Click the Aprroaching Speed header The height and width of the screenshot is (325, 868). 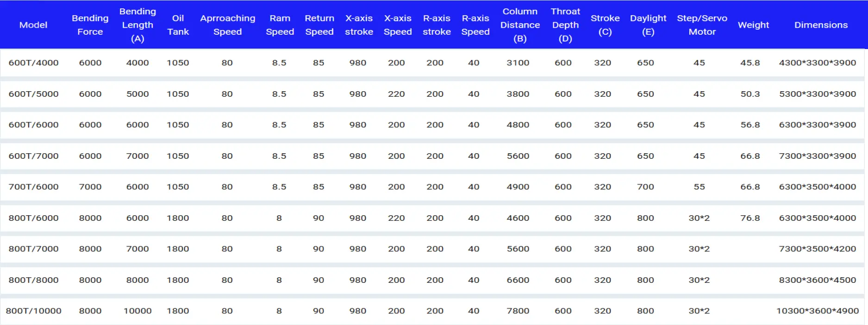tap(228, 25)
